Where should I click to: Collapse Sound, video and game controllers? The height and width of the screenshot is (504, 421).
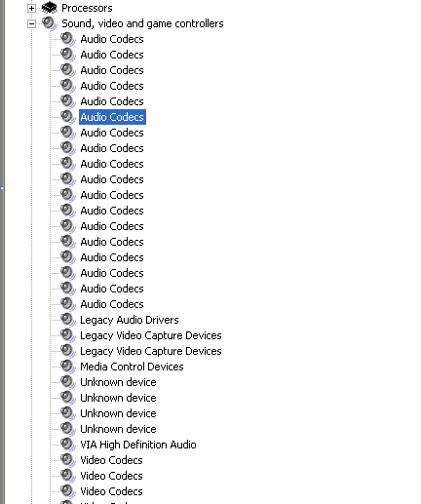click(31, 23)
